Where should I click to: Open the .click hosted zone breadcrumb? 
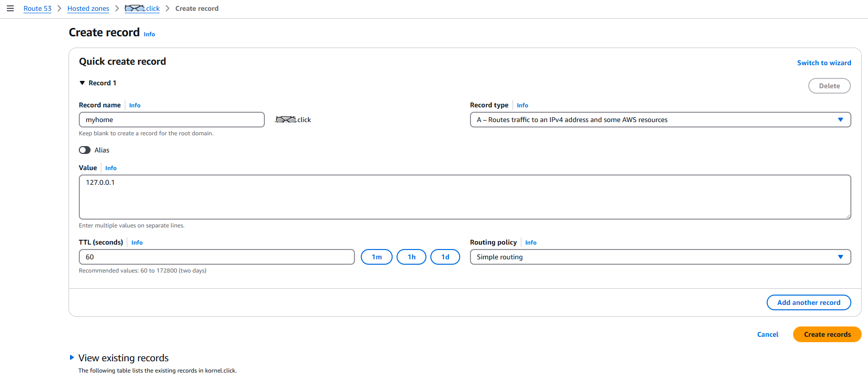coord(142,8)
